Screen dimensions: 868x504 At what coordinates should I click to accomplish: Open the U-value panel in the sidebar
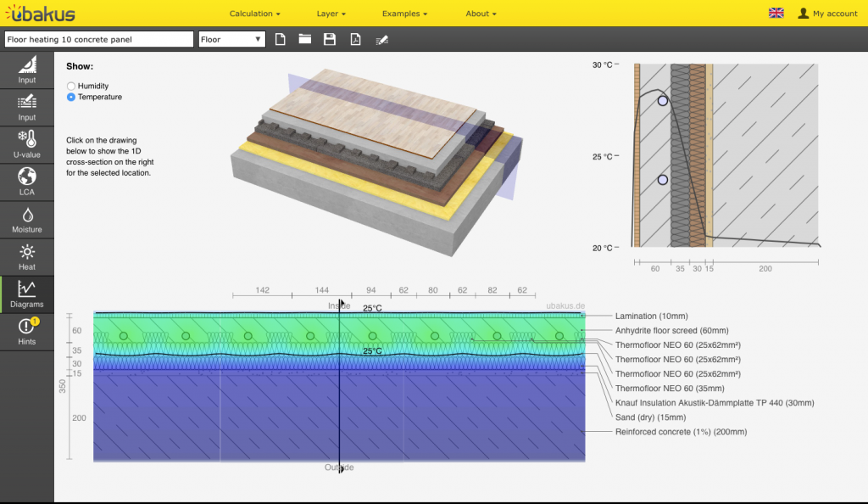(27, 144)
